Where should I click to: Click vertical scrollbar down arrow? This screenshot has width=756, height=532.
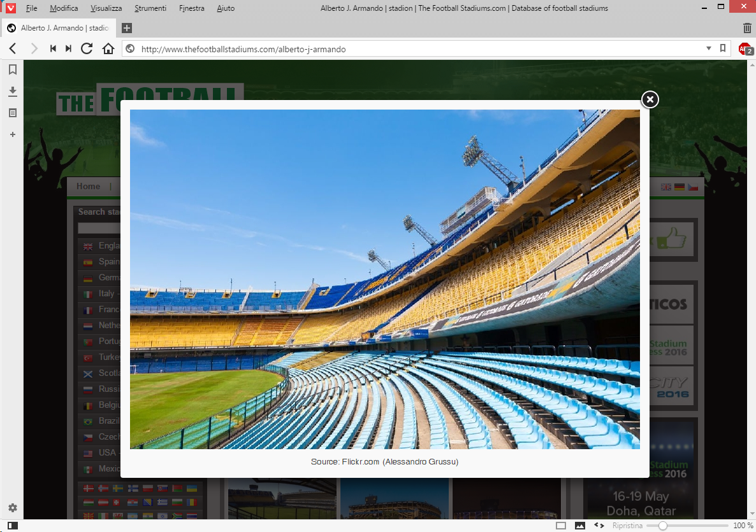coord(751,514)
